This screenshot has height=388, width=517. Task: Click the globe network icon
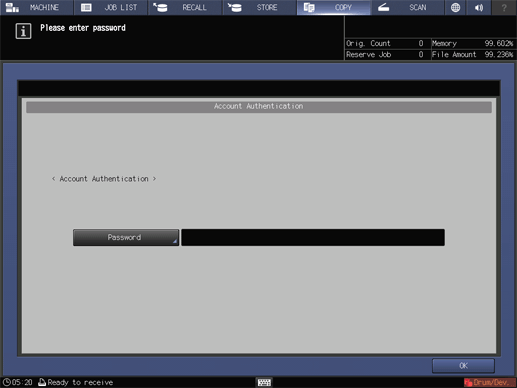pos(455,7)
